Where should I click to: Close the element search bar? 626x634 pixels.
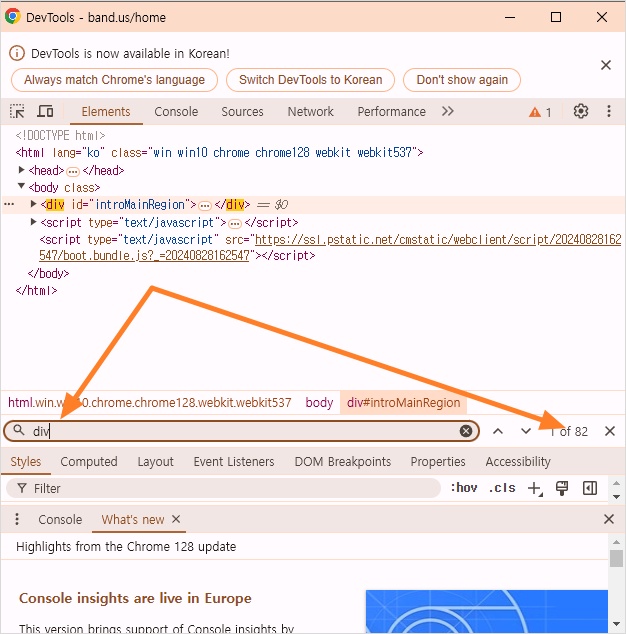(x=610, y=431)
